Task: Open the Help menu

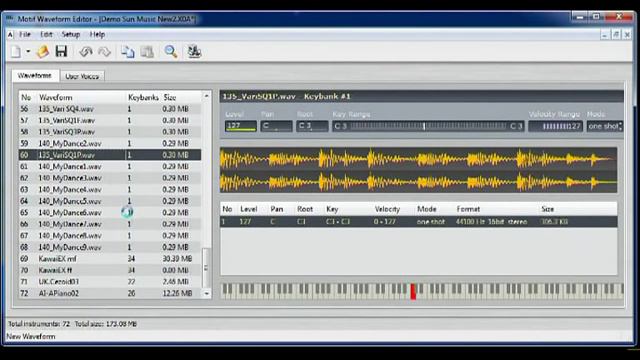Action: [x=97, y=35]
